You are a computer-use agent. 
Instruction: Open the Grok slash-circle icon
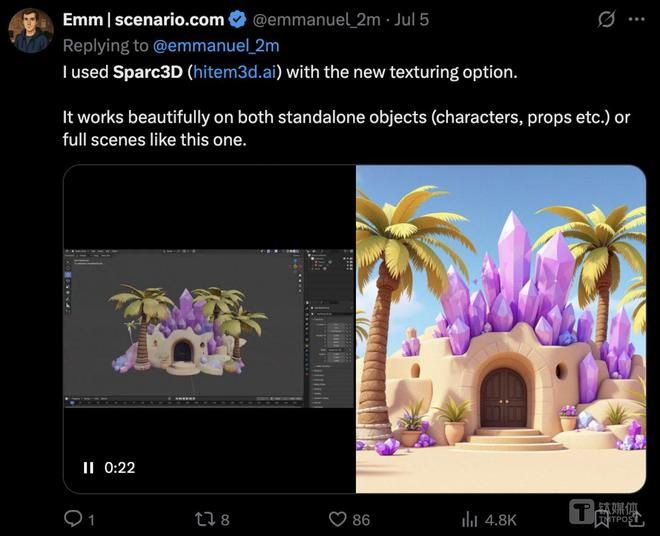[605, 20]
